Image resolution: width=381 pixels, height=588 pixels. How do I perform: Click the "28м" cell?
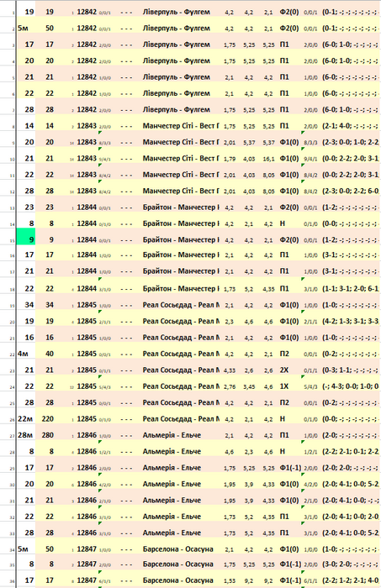[26, 435]
